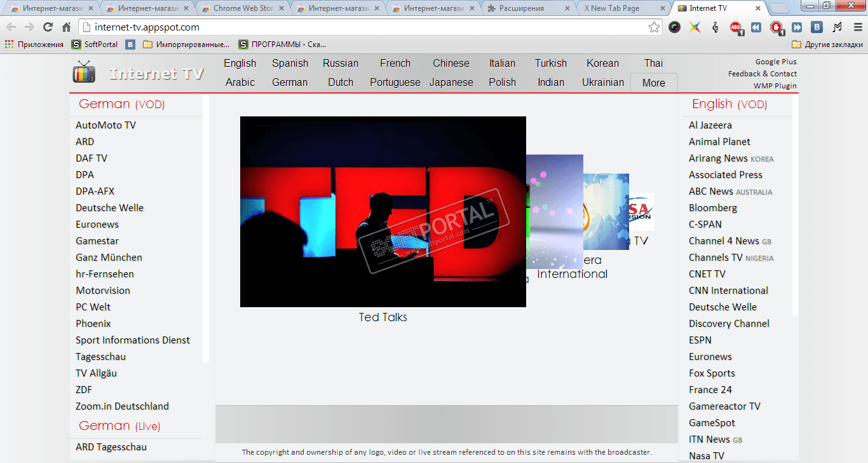
Task: Open Animal Planet channel
Action: (719, 142)
